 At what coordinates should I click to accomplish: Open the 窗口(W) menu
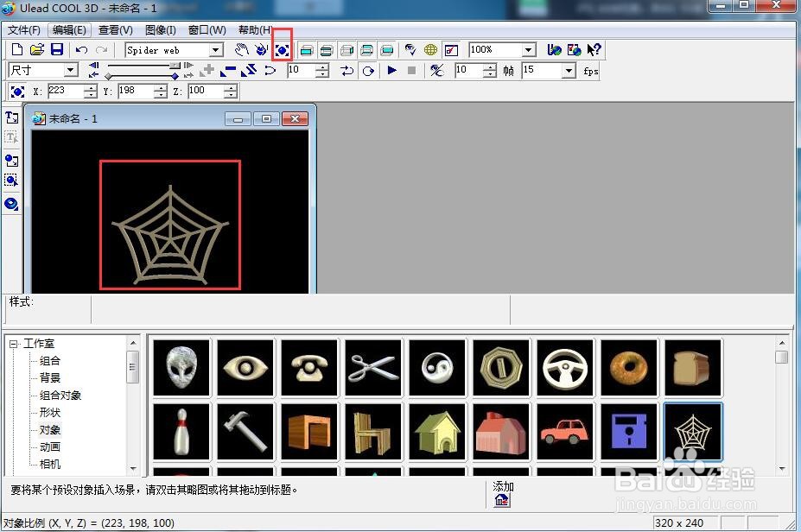click(207, 30)
